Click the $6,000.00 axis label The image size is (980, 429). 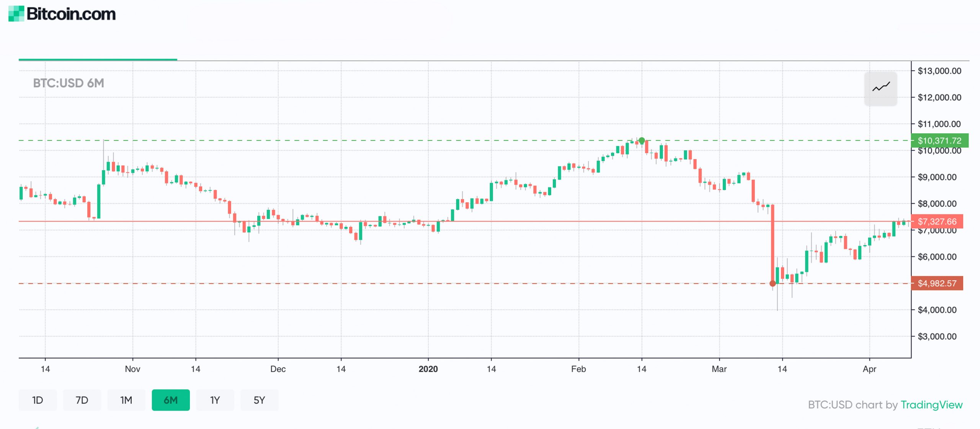coord(937,257)
